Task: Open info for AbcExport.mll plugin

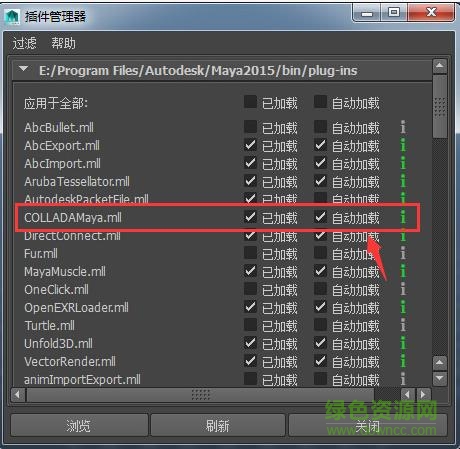Action: 403,145
